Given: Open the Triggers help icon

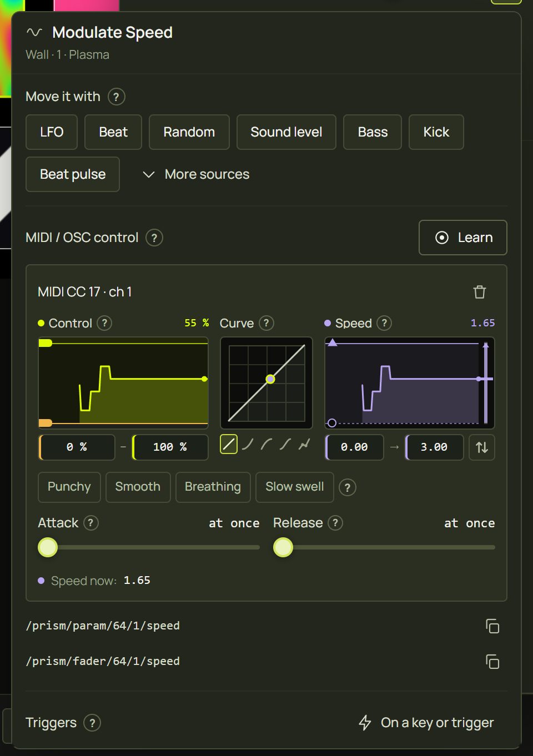Looking at the screenshot, I should click(92, 723).
